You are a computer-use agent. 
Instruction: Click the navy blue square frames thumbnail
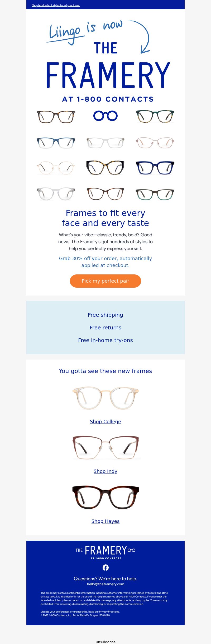tap(155, 168)
